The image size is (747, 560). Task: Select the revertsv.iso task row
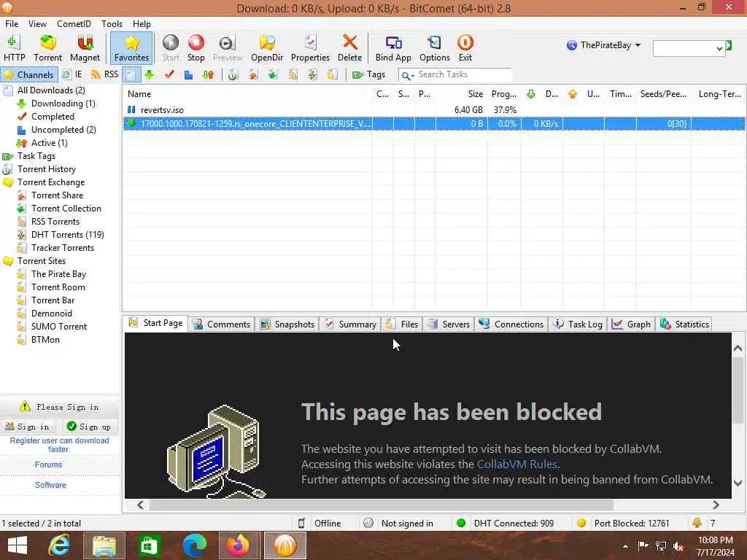pyautogui.click(x=433, y=110)
